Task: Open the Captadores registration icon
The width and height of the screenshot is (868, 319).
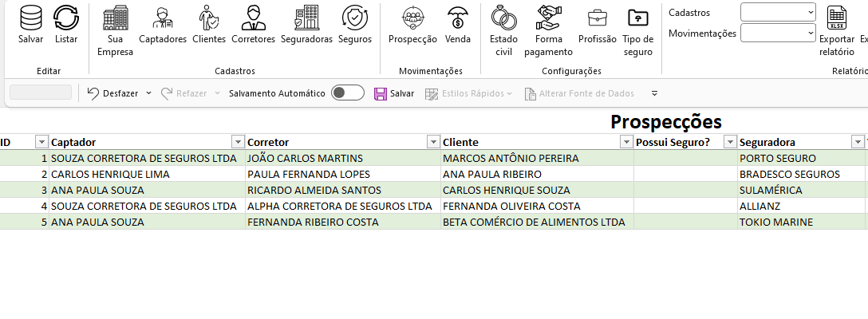Action: pos(163,18)
